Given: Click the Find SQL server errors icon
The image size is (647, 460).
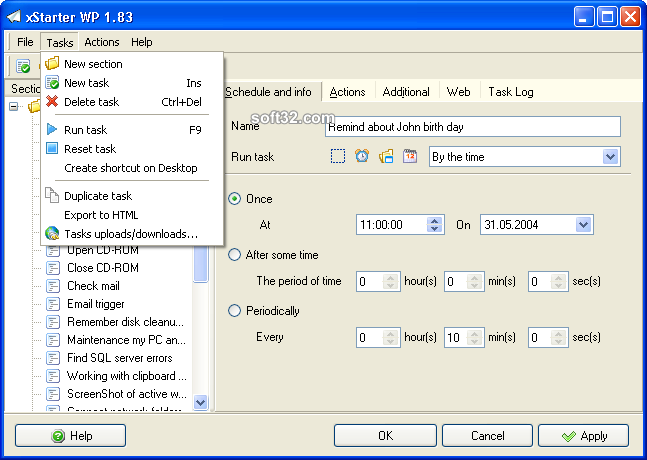Looking at the screenshot, I should [53, 358].
